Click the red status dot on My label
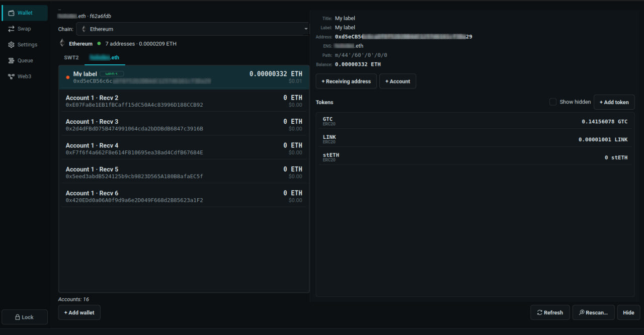 point(68,77)
